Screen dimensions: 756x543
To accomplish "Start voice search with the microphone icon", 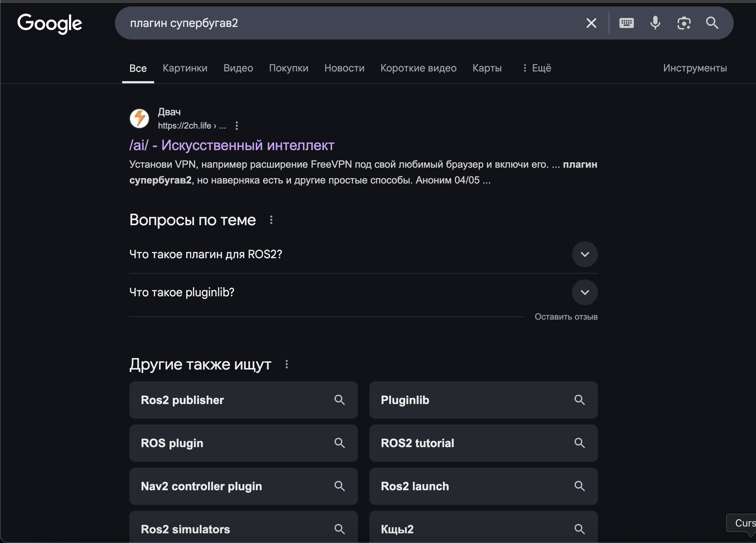I will pyautogui.click(x=655, y=23).
